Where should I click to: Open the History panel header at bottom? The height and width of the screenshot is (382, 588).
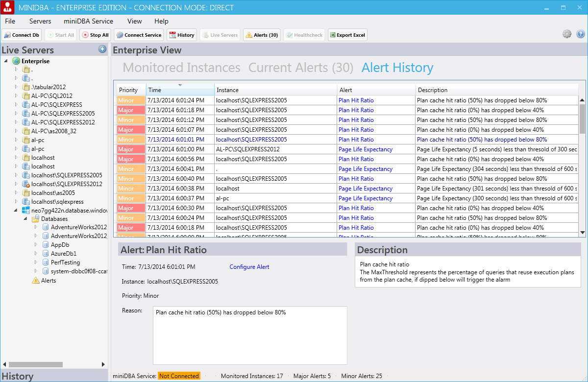click(x=54, y=376)
